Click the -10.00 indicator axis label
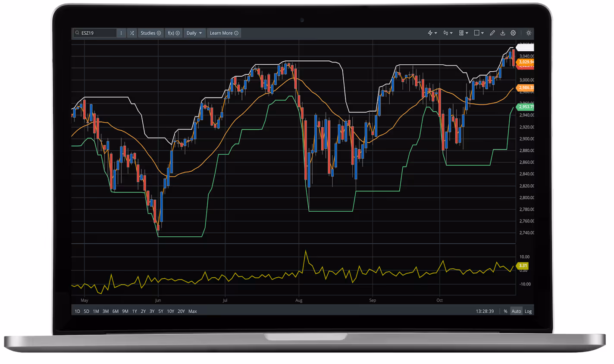Image resolution: width=614 pixels, height=364 pixels. pos(525,284)
